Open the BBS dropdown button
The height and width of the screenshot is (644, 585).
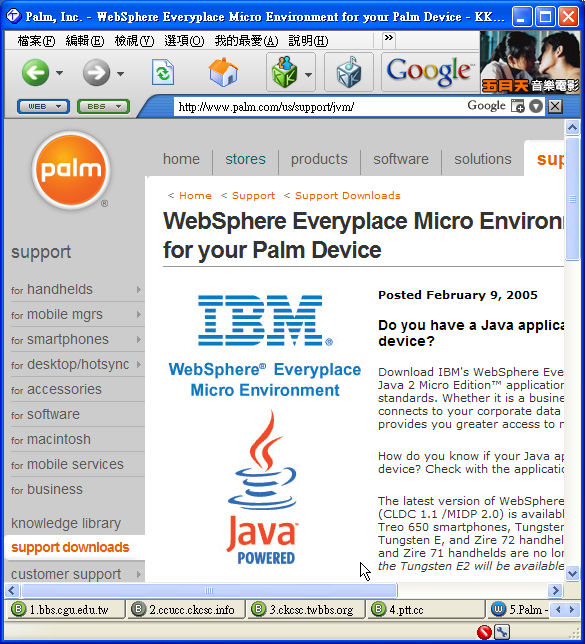tap(103, 107)
